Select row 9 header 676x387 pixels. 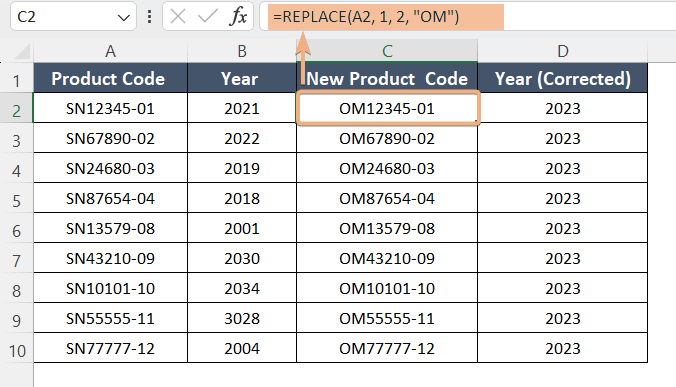(16, 318)
